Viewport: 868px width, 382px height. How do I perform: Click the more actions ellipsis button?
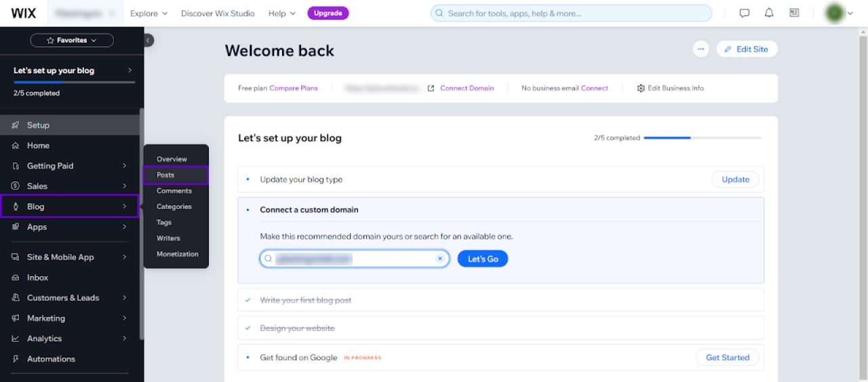tap(701, 49)
